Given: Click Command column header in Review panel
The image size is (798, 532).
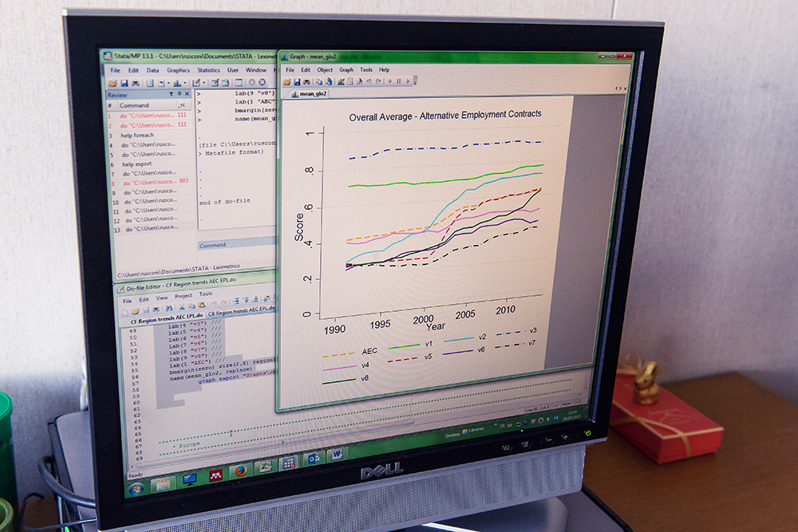Looking at the screenshot, I should [134, 105].
